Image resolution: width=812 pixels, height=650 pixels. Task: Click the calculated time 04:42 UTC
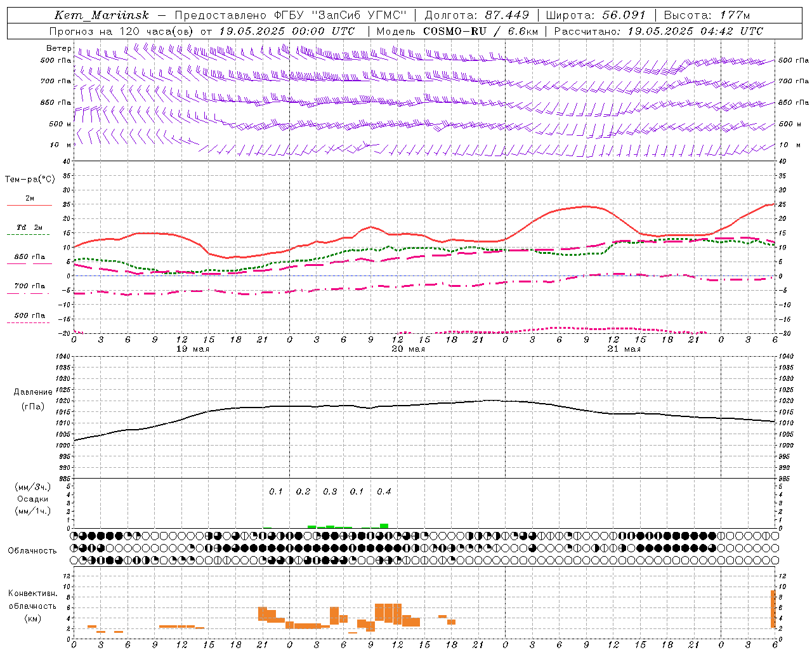click(731, 31)
